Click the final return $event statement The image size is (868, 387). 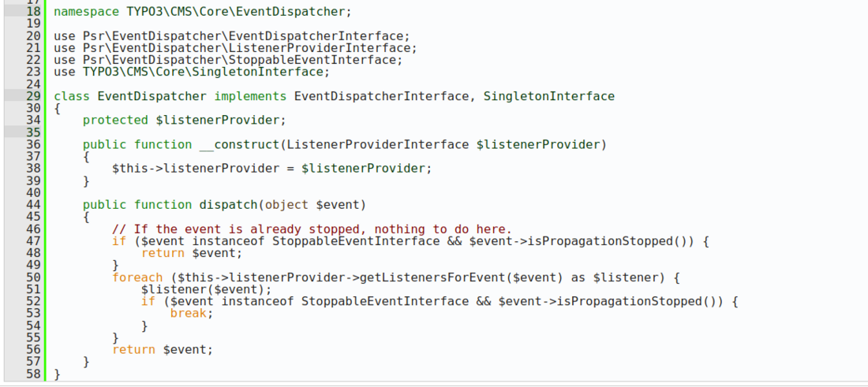coord(163,350)
